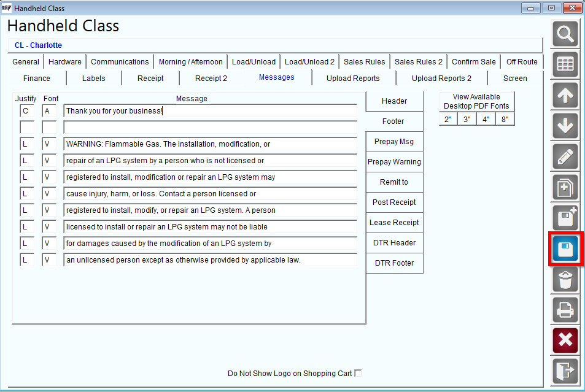The width and height of the screenshot is (585, 392).
Task: Click the Font field containing A
Action: [x=49, y=111]
